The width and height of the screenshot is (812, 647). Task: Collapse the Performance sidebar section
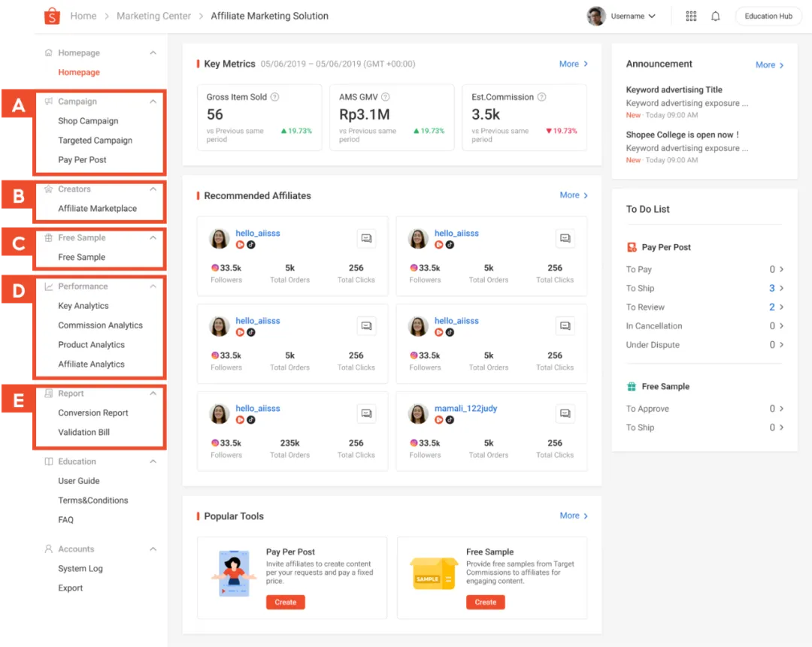click(153, 286)
